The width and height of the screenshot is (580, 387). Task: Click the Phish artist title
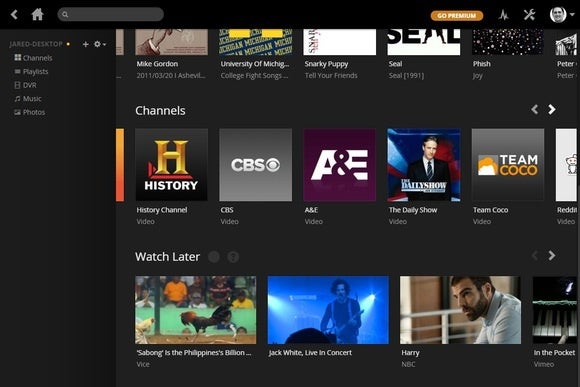pos(482,64)
